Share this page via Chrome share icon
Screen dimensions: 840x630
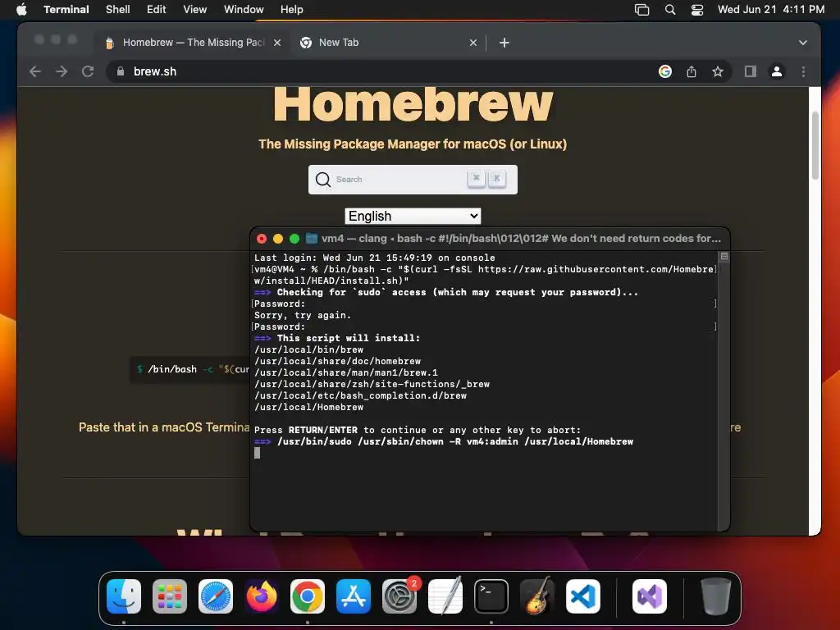click(x=692, y=71)
